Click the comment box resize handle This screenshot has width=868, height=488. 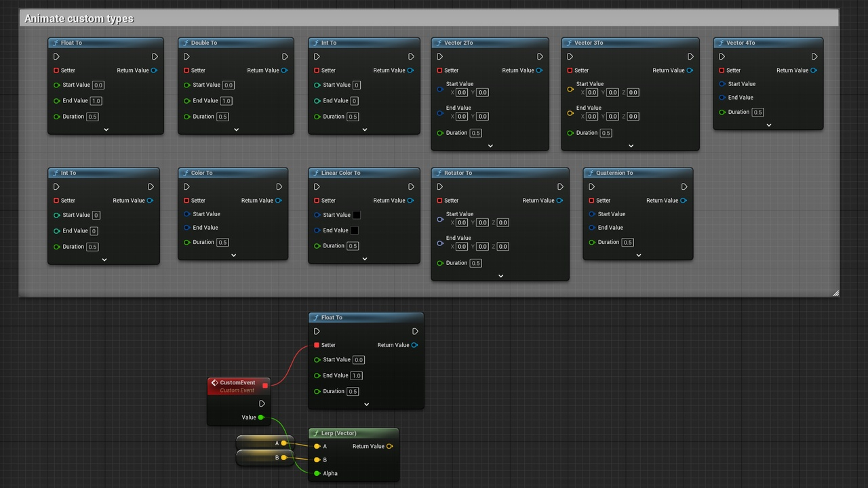tap(835, 293)
